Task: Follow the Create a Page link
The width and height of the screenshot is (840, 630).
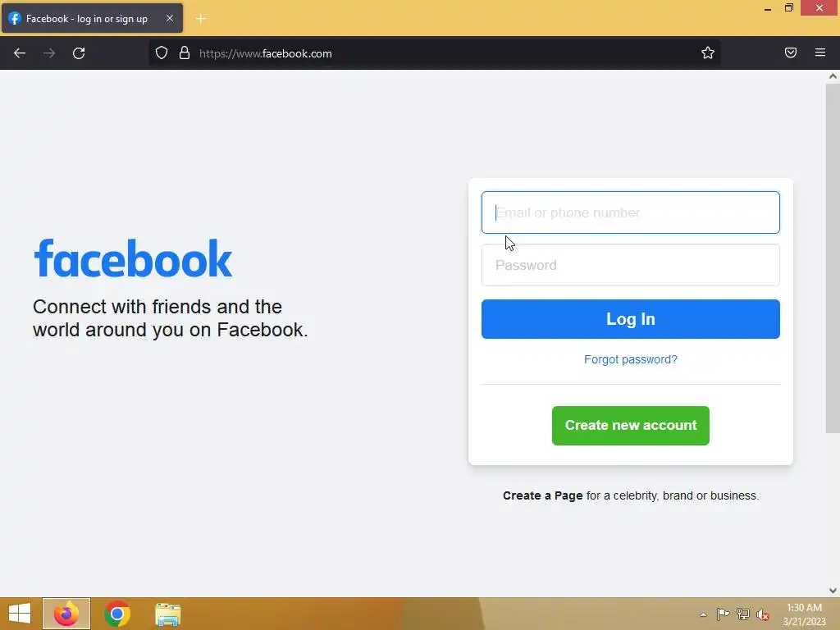Action: pyautogui.click(x=543, y=495)
